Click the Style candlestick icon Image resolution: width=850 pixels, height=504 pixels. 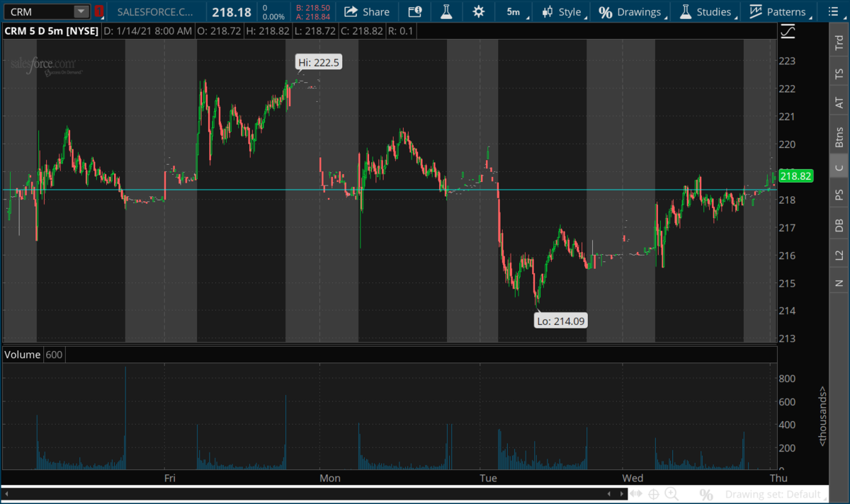548,11
